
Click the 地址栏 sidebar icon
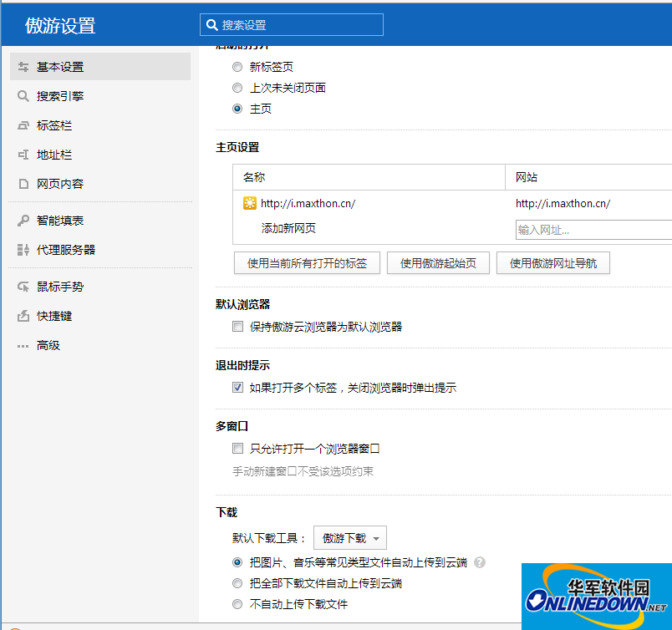click(x=25, y=154)
